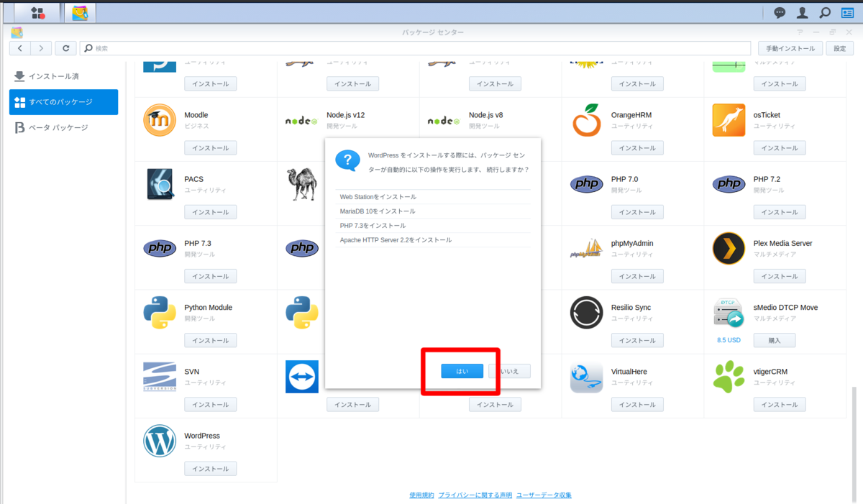
Task: Click the package search field
Action: tap(416, 48)
